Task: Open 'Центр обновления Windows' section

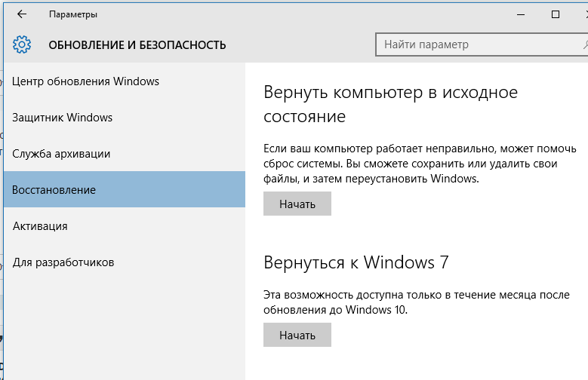Action: coord(86,81)
